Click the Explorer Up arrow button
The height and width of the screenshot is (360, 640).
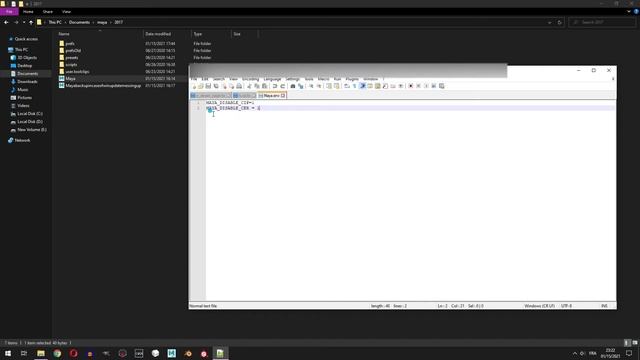pos(31,22)
